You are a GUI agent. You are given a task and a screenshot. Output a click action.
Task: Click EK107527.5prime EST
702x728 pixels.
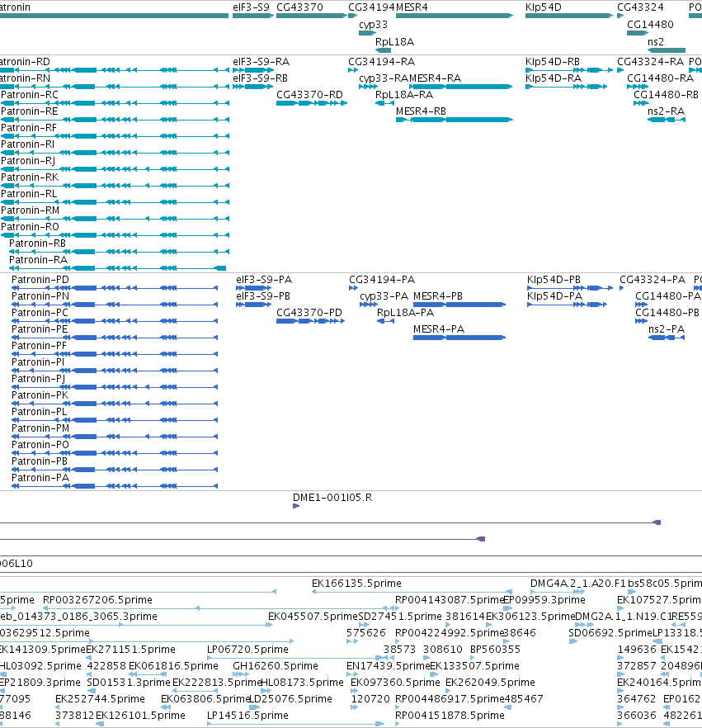coord(620,608)
